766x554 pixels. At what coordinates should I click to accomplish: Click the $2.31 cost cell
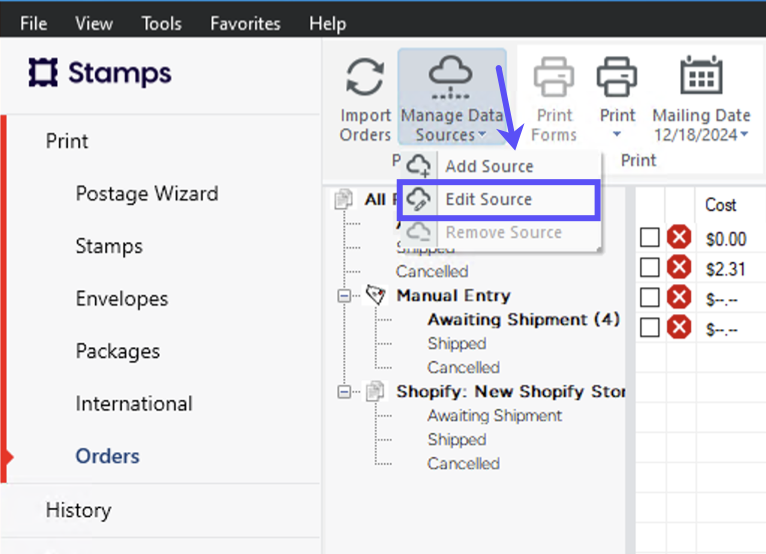pos(726,269)
